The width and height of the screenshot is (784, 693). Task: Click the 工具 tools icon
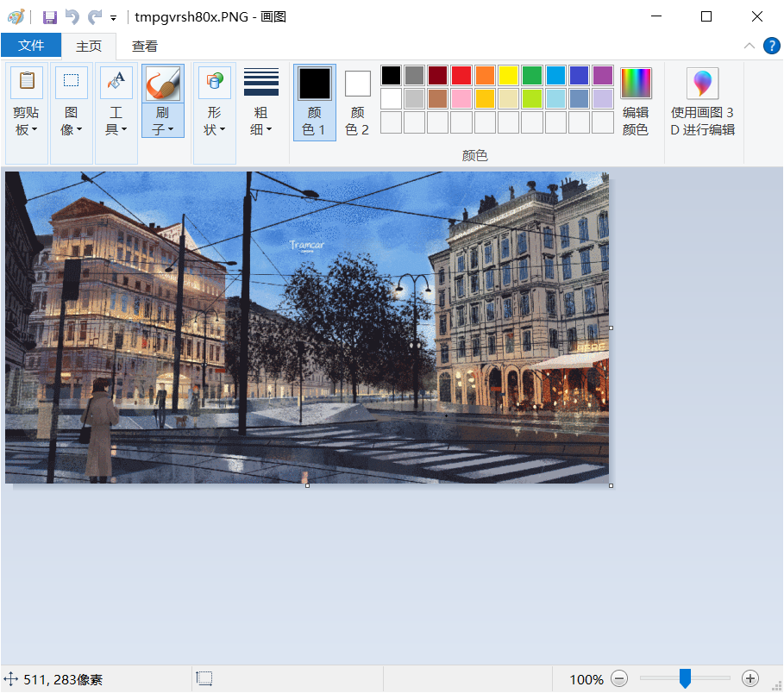tap(116, 81)
